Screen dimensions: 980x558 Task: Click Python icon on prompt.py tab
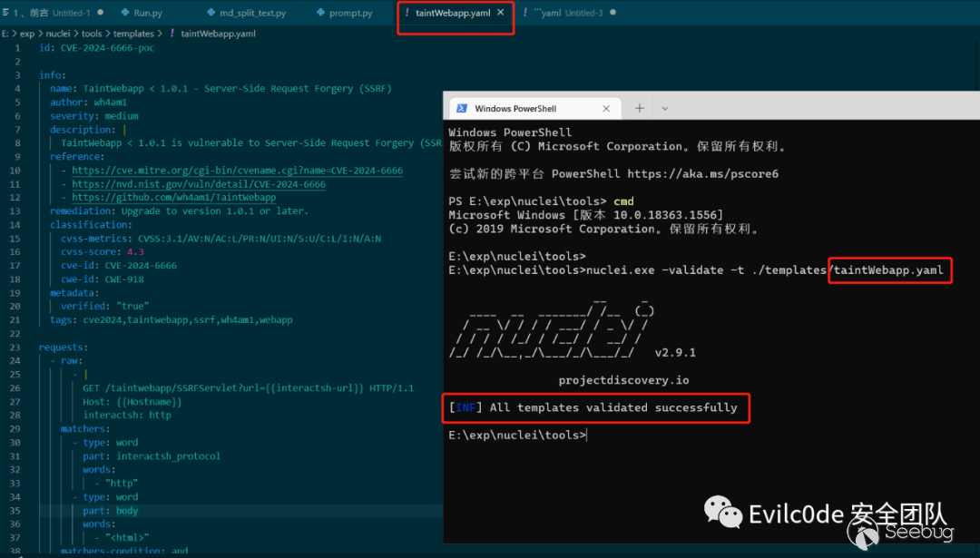click(320, 13)
